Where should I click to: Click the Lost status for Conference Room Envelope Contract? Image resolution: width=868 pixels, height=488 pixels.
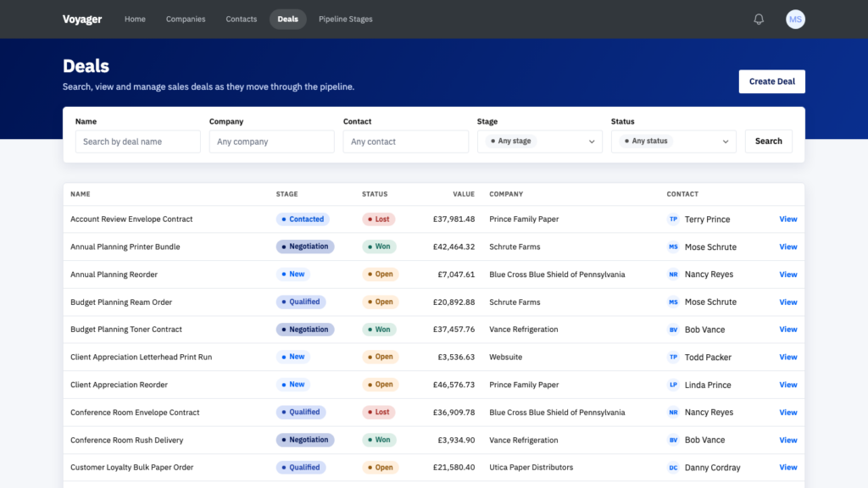379,413
